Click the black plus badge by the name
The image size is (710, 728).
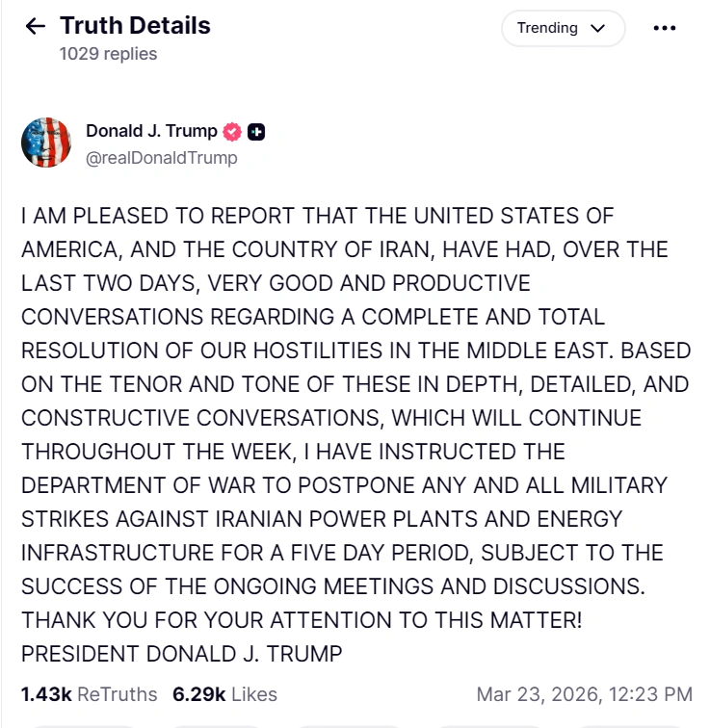pos(256,132)
